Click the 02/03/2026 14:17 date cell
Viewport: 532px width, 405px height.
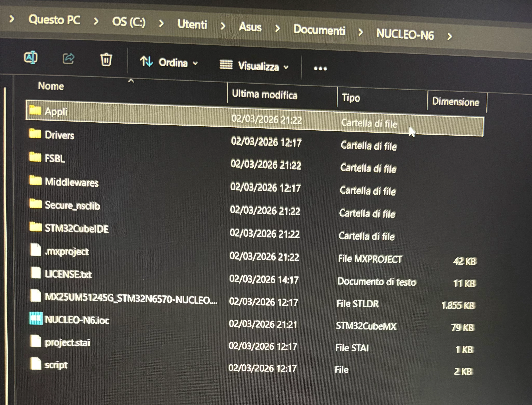(x=264, y=280)
